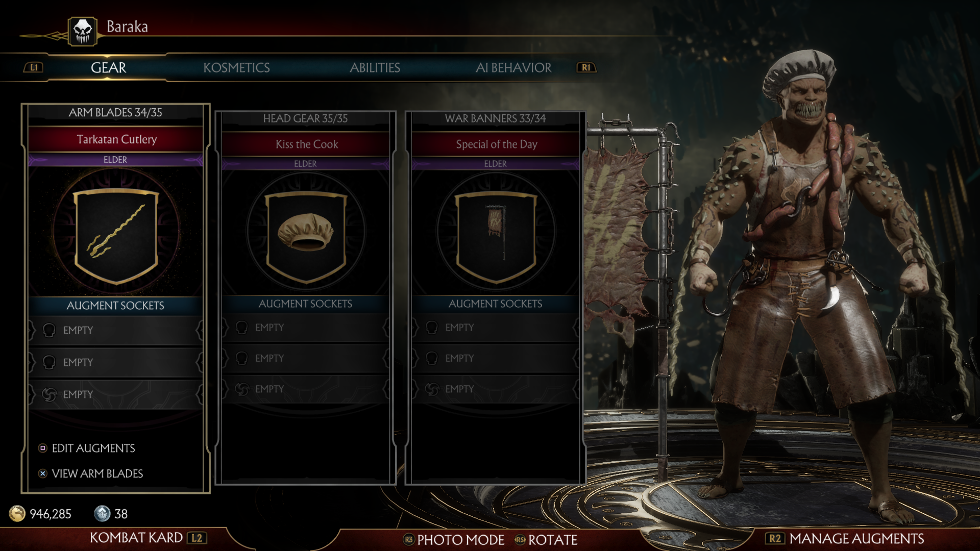Click the R3 Photo Mode icon
Screen dimensions: 980x551
click(409, 539)
